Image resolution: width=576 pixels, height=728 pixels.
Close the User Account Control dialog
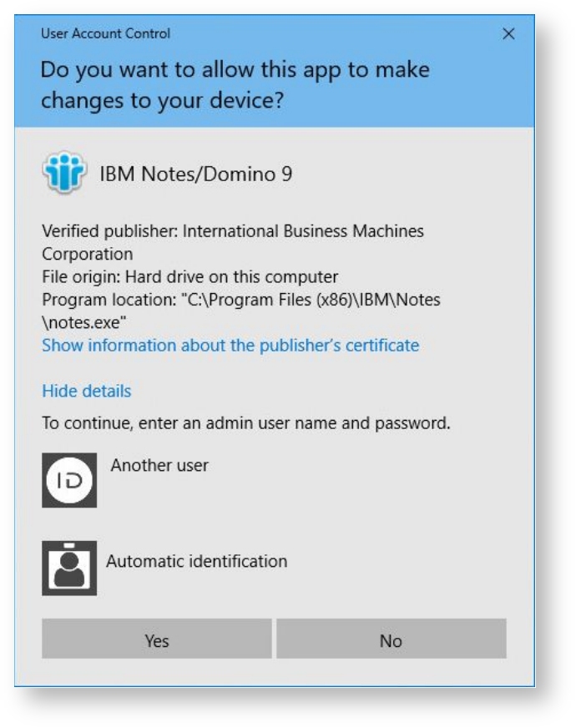(x=508, y=34)
